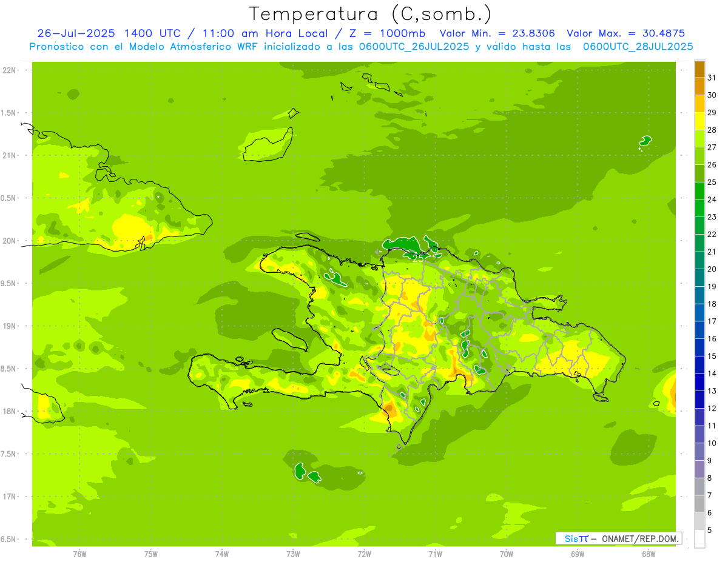Click the '17N' latitude label

(x=9, y=497)
